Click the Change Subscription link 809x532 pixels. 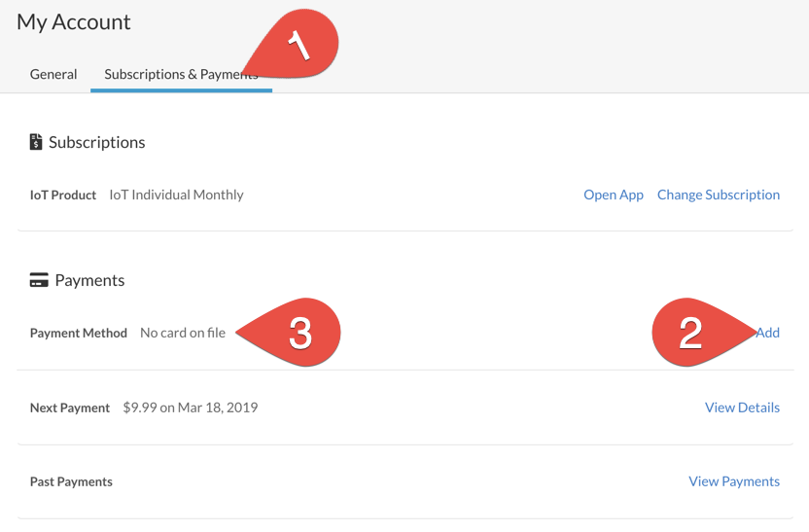pos(718,195)
